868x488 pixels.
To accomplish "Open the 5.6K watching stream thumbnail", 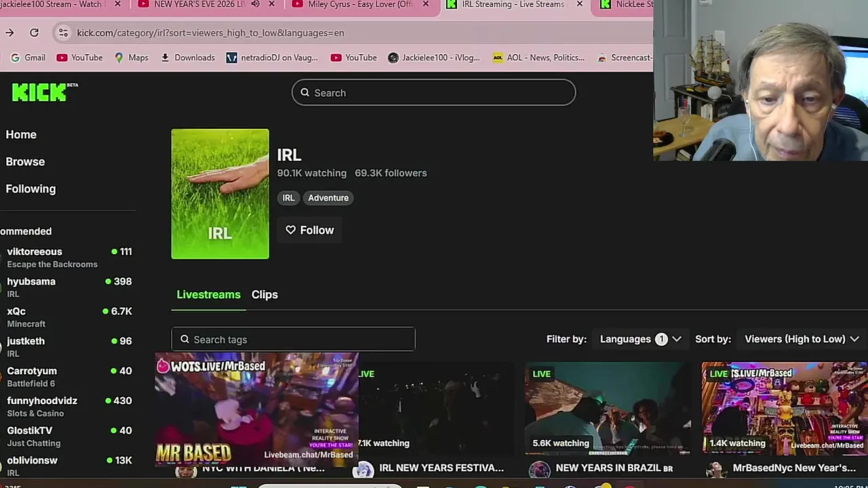I will (x=608, y=409).
